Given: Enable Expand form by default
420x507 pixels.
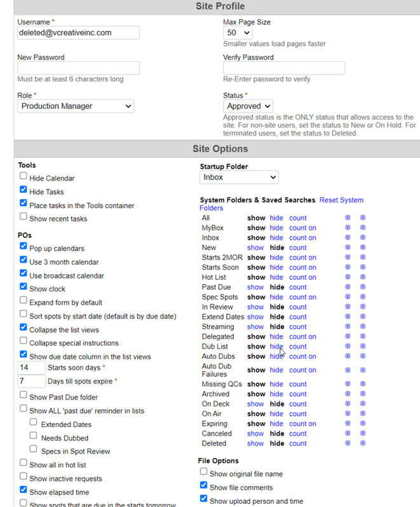Looking at the screenshot, I should [x=24, y=300].
